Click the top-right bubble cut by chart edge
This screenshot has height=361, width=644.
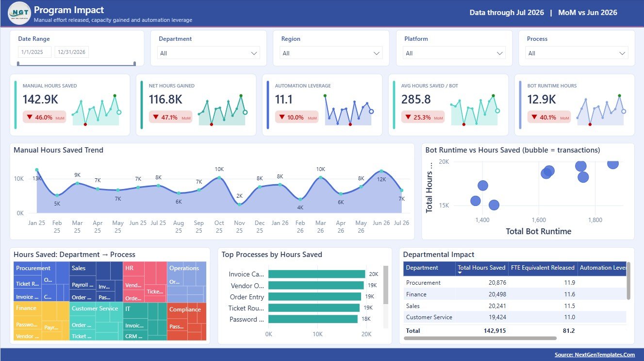pyautogui.click(x=613, y=164)
